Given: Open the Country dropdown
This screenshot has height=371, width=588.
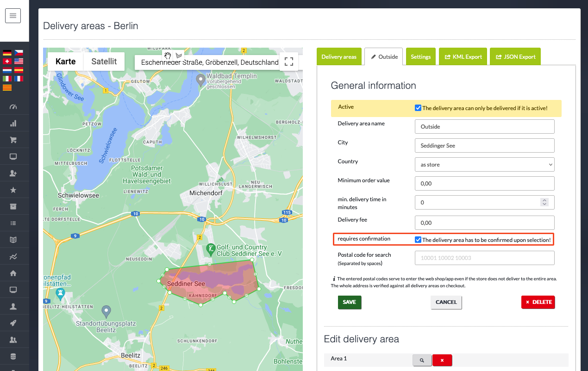Looking at the screenshot, I should (x=485, y=164).
